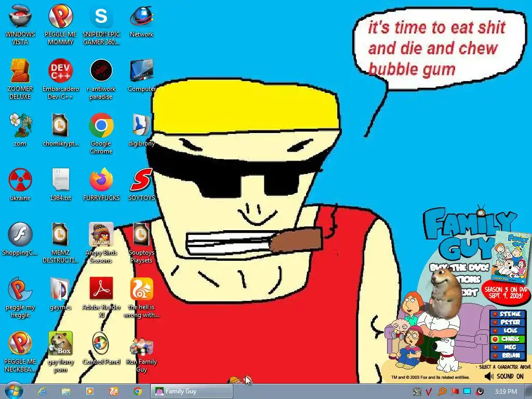
Task: Select the SNIPED!! EPIC GAMER 360 Skype icon
Action: click(101, 24)
